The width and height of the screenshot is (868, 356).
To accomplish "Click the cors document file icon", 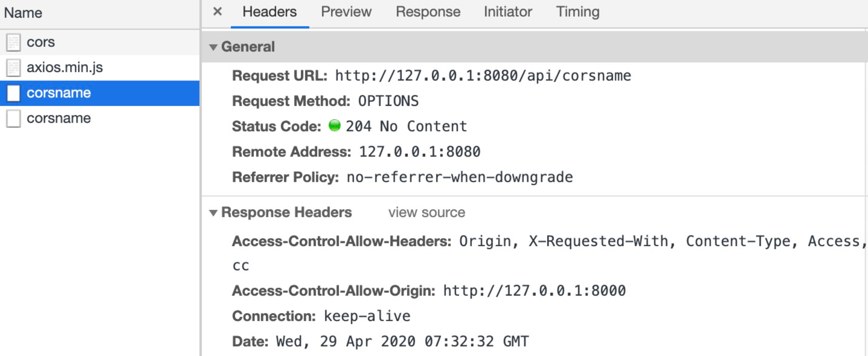I will coord(14,42).
